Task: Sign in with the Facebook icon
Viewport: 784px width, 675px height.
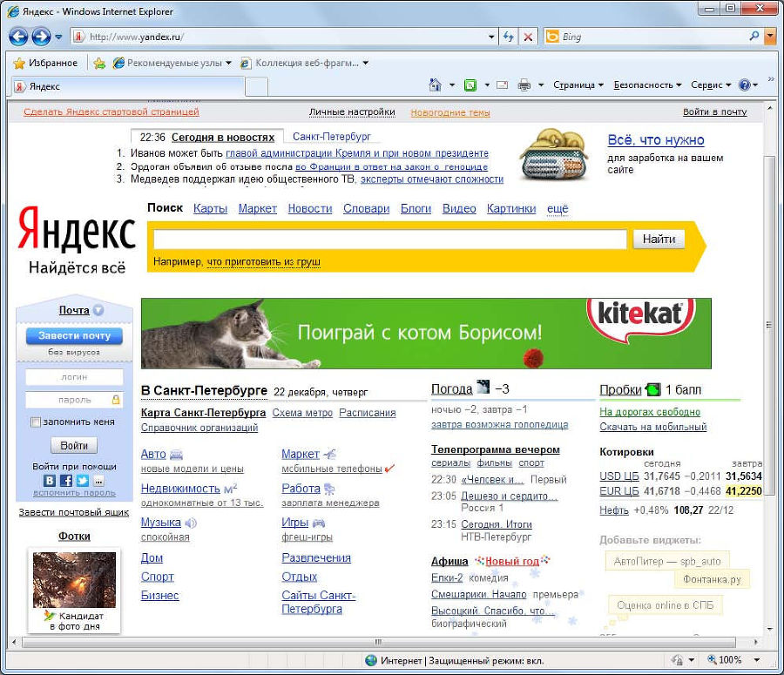Action: (65, 480)
